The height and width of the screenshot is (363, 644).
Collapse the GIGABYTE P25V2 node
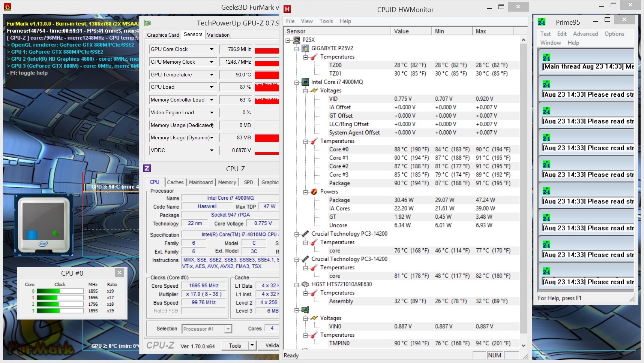click(297, 48)
